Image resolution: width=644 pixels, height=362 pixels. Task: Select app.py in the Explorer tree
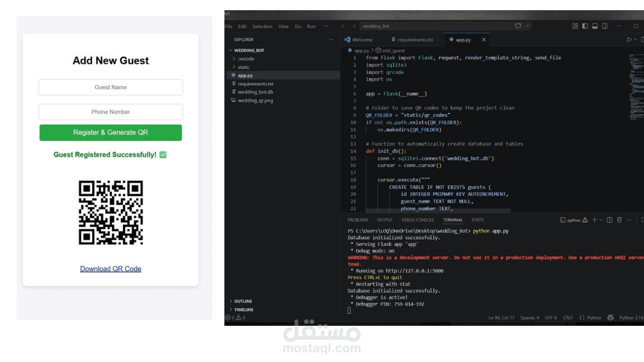282,75
